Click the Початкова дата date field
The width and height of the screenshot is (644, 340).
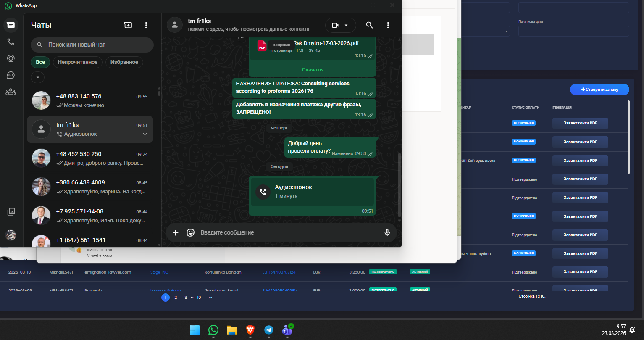coord(573,31)
